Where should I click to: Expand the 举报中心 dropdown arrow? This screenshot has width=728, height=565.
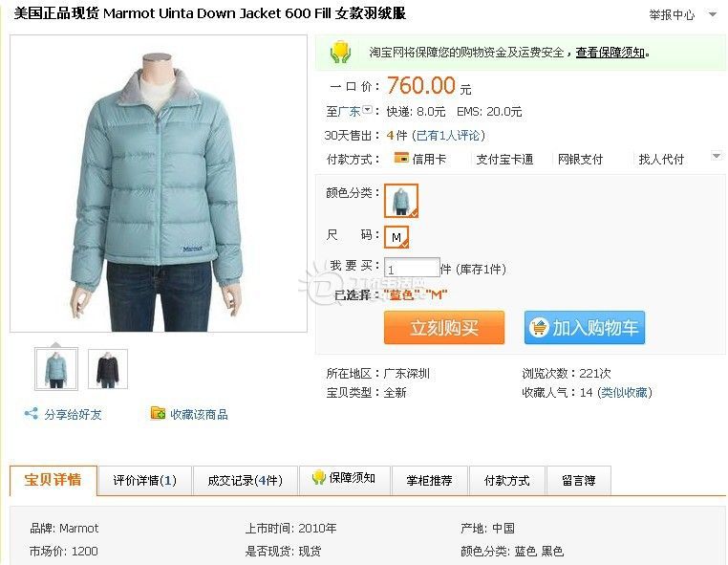click(712, 14)
